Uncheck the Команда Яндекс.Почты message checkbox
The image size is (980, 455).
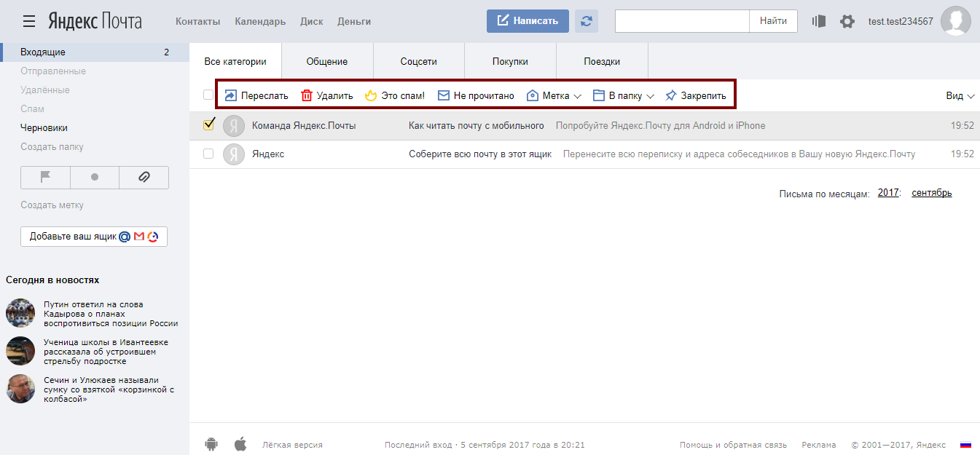[208, 125]
